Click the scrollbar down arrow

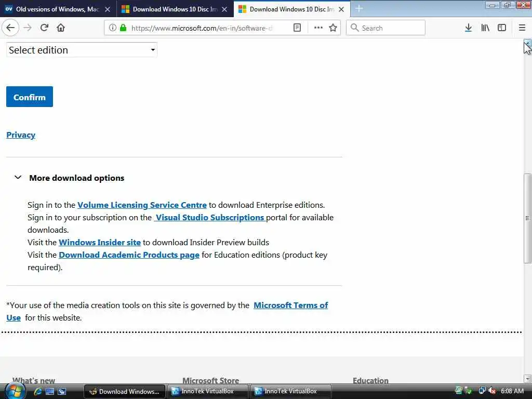(x=527, y=378)
